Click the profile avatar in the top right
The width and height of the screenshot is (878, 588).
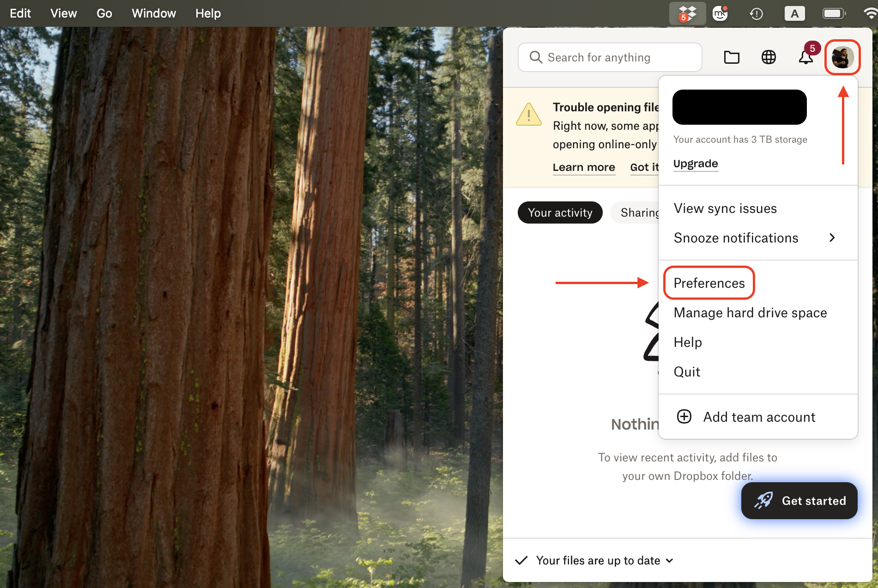[x=842, y=57]
